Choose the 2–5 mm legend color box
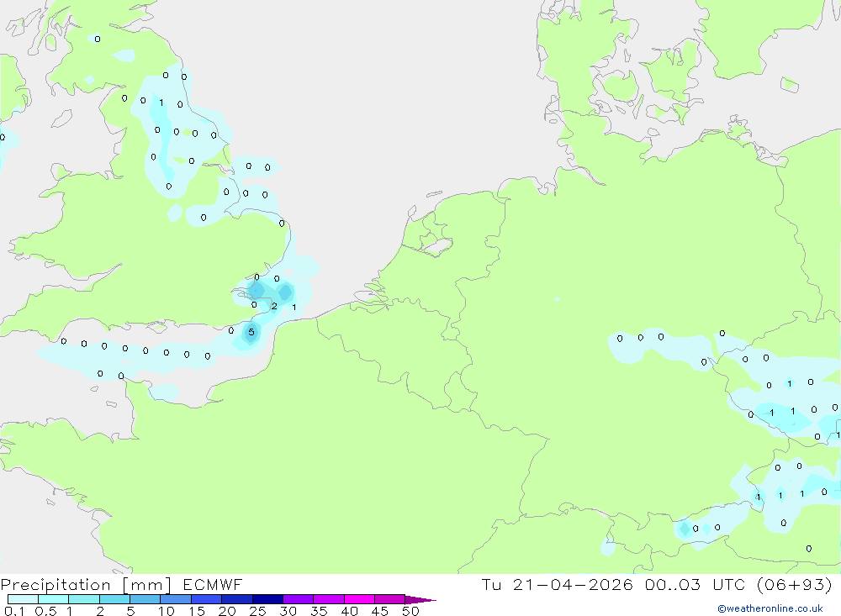 click(x=114, y=599)
